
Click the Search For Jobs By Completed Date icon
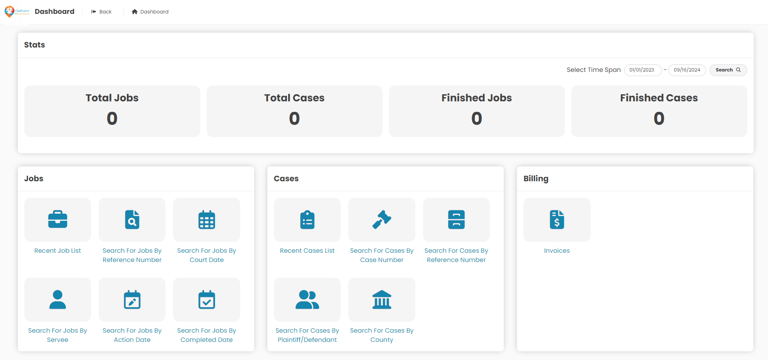206,299
